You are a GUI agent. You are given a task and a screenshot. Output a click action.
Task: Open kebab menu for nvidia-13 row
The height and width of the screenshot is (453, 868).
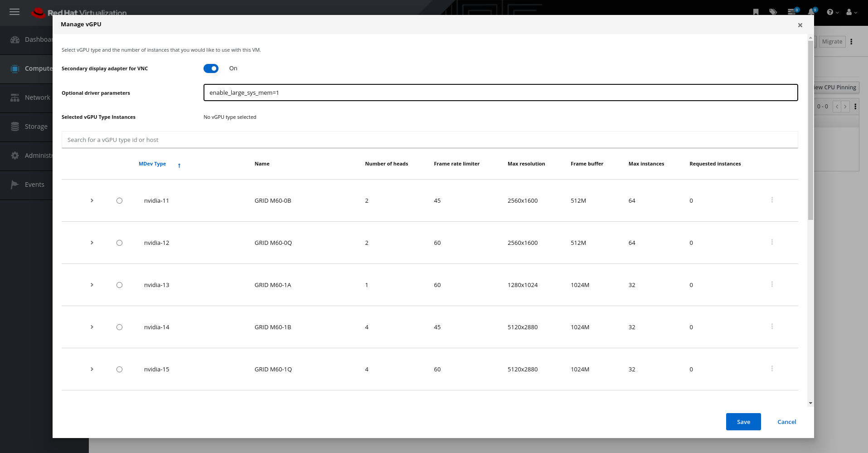click(772, 284)
